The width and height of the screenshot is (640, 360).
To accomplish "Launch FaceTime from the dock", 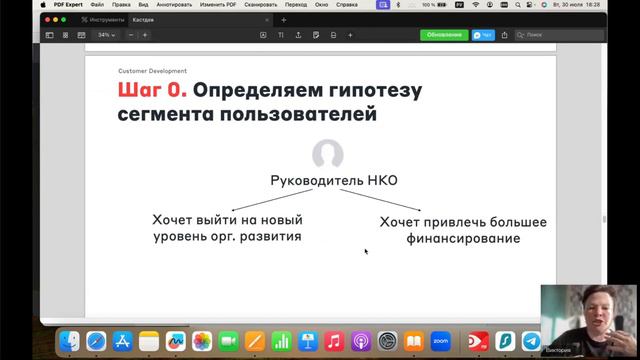I will coord(229,341).
